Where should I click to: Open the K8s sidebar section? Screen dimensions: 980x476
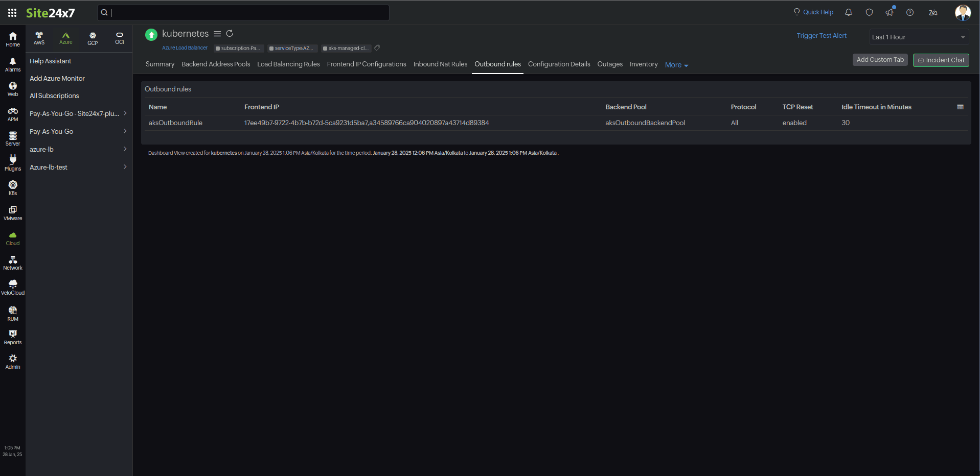pyautogui.click(x=13, y=187)
